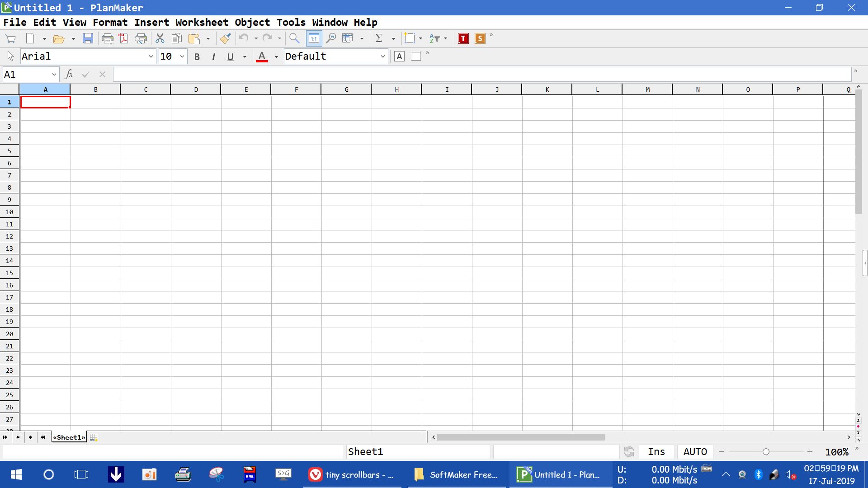
Task: Open the font size dropdown
Action: coord(182,56)
